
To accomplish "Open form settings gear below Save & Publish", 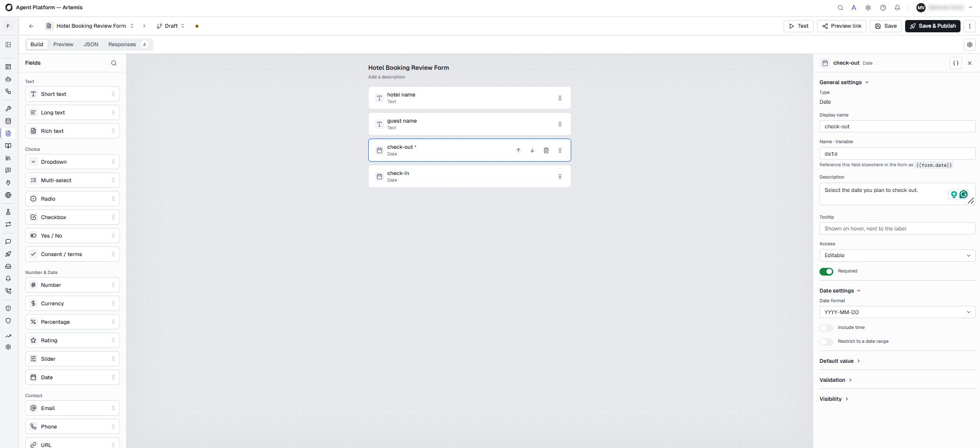I will click(970, 45).
